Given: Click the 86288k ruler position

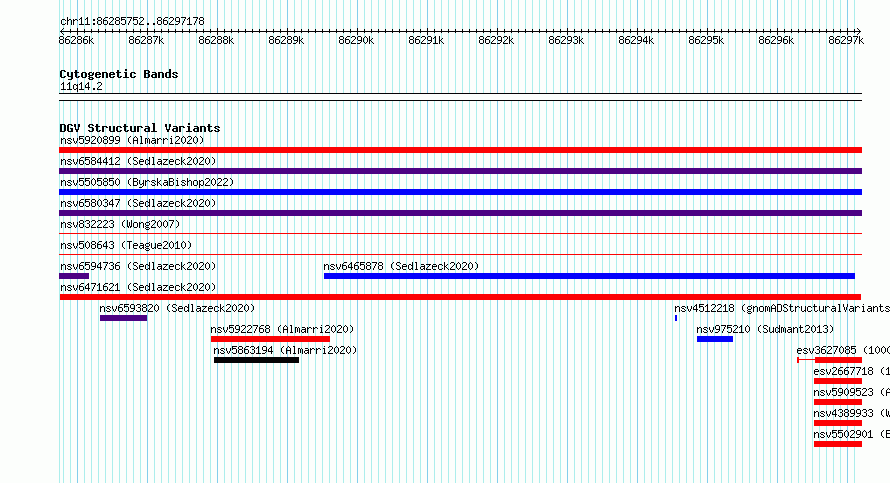Looking at the screenshot, I should point(216,40).
